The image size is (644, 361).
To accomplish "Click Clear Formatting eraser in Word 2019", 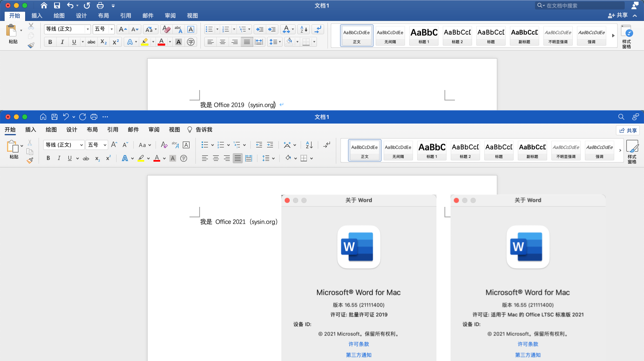I will (x=166, y=29).
